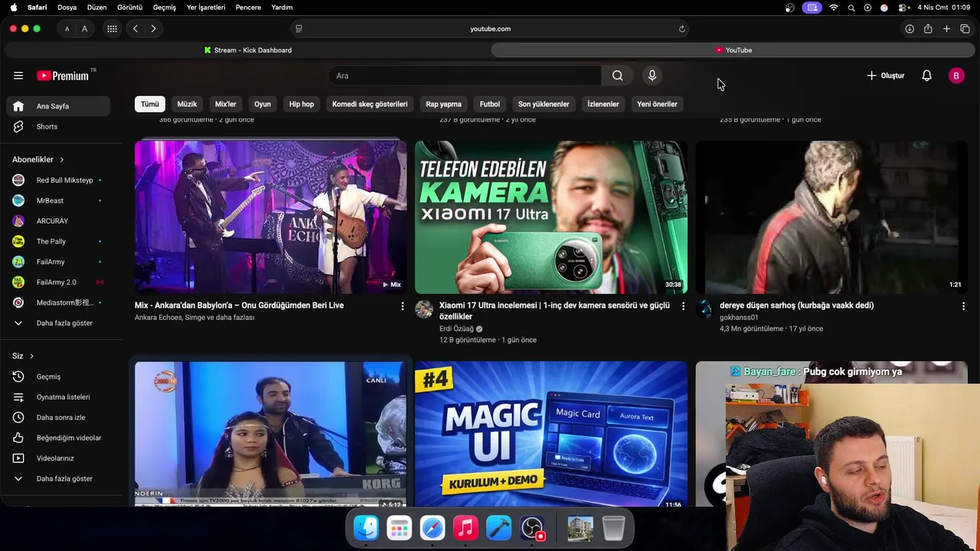Image resolution: width=980 pixels, height=551 pixels.
Task: Open more options for Ankara Echoes mix
Action: 403,306
